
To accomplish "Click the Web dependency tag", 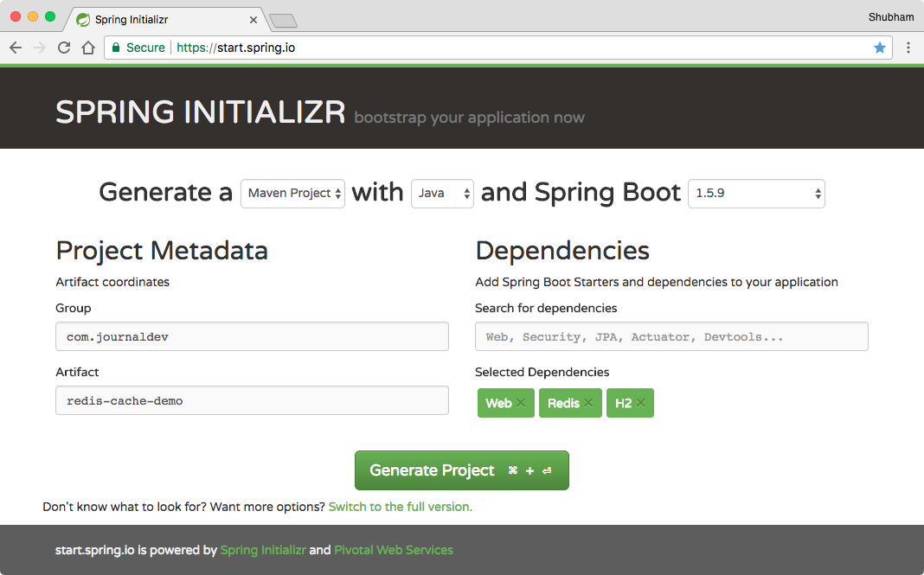I will 506,403.
